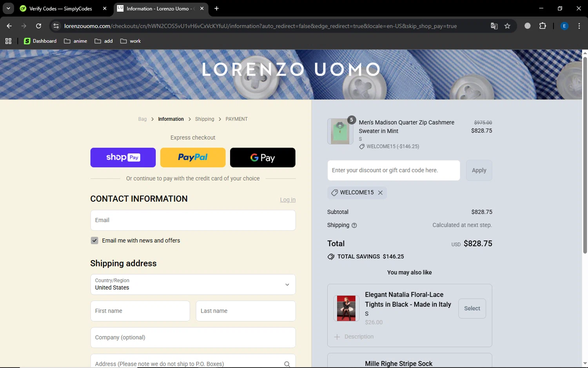Image resolution: width=588 pixels, height=368 pixels.
Task: Click the browser forward arrow
Action: coord(24,26)
